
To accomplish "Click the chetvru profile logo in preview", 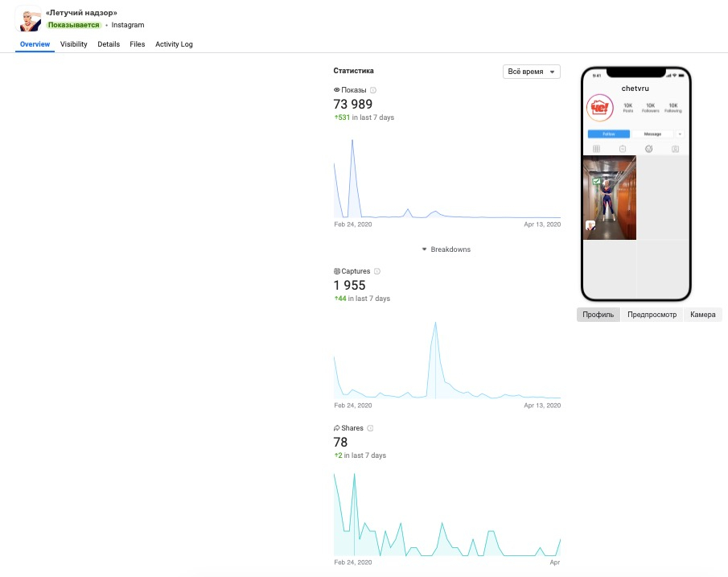I will 600,109.
